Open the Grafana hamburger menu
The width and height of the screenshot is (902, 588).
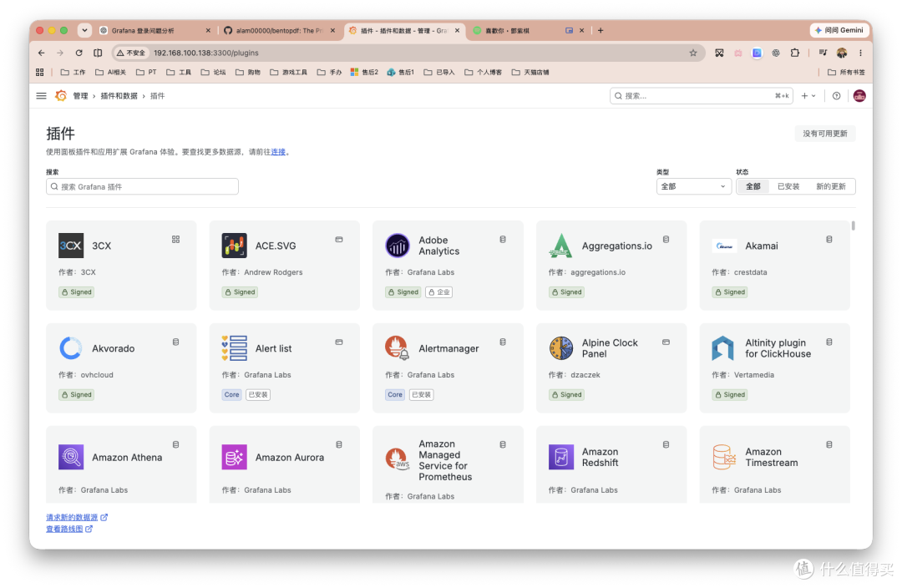coord(42,96)
